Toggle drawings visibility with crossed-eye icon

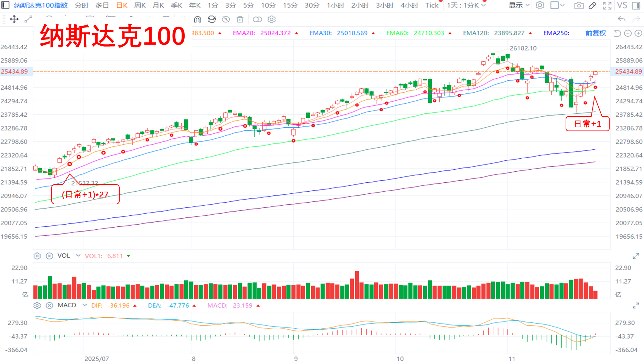pyautogui.click(x=226, y=20)
